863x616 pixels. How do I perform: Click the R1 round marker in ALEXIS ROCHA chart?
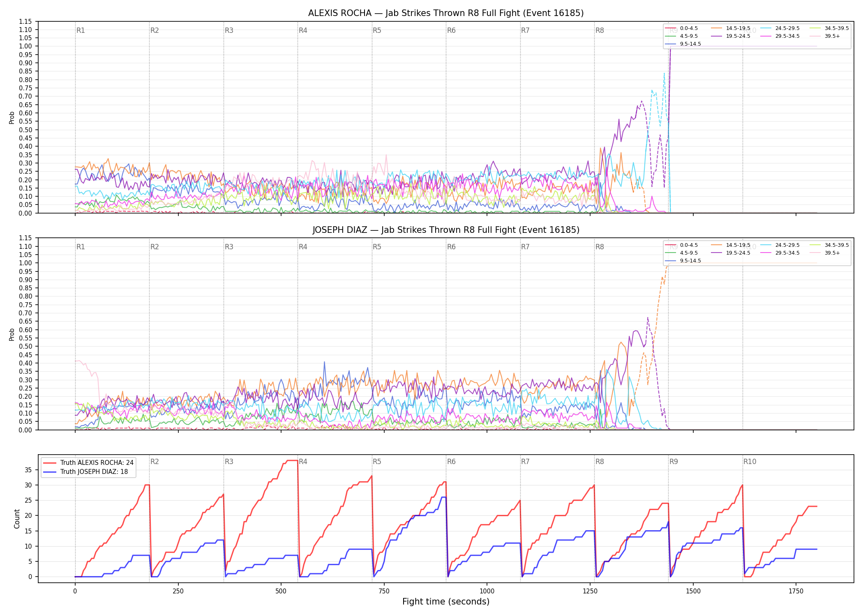(81, 30)
